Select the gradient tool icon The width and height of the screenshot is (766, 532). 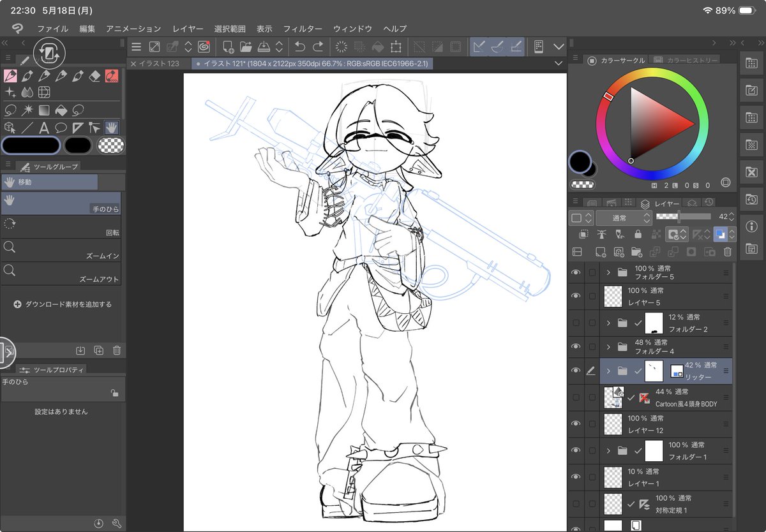coord(44,110)
